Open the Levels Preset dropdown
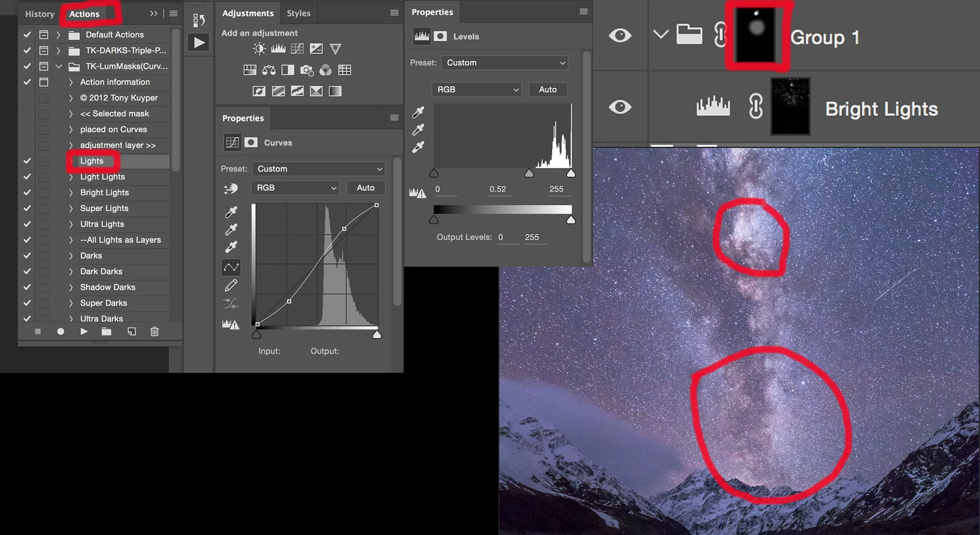The width and height of the screenshot is (980, 535). [505, 63]
